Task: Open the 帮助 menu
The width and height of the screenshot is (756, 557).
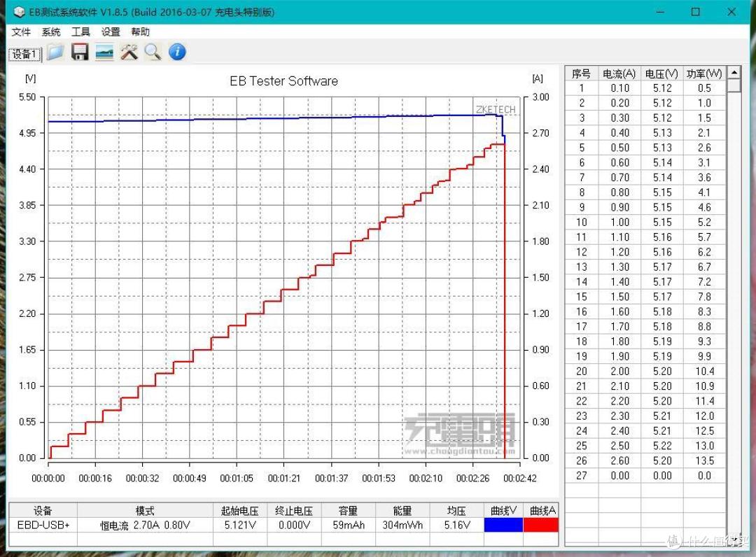Action: (x=140, y=31)
